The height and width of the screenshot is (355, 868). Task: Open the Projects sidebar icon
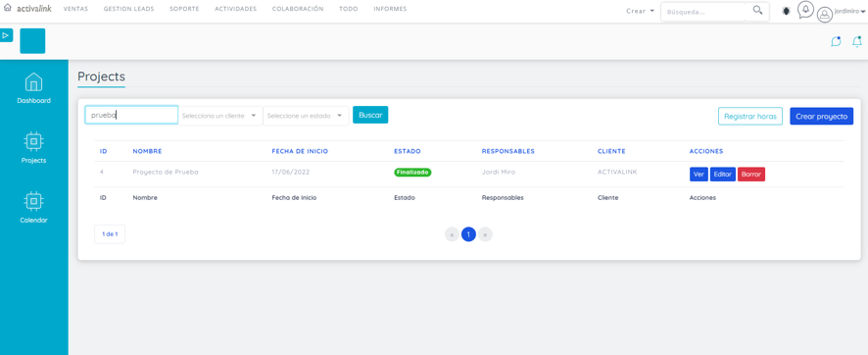(33, 142)
